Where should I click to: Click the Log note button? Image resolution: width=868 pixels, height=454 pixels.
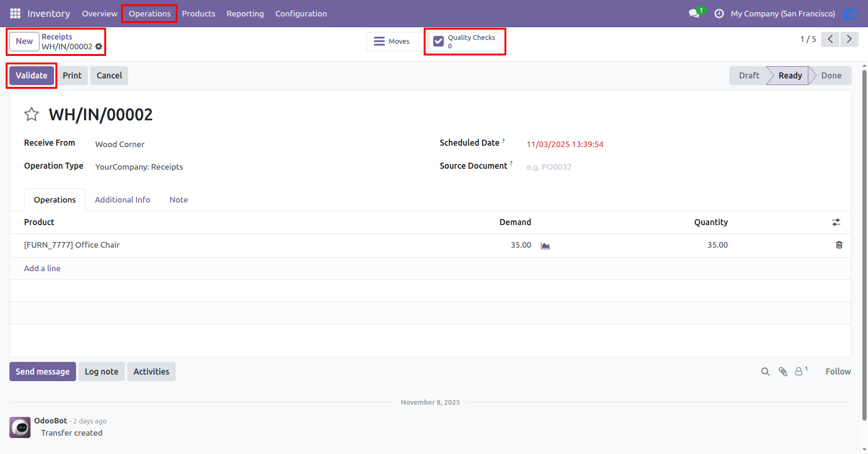click(x=101, y=372)
